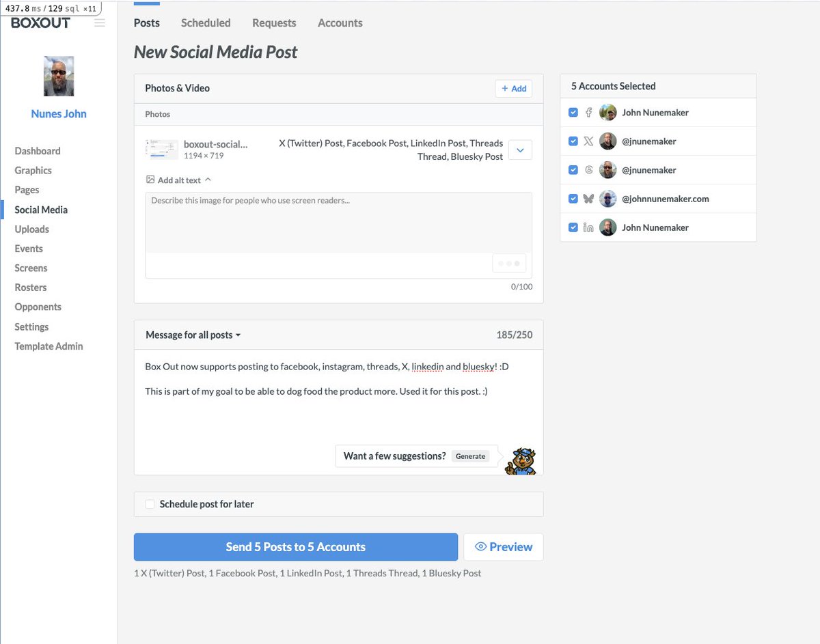
Task: Click the user profile photo in the sidebar
Action: pos(59,76)
